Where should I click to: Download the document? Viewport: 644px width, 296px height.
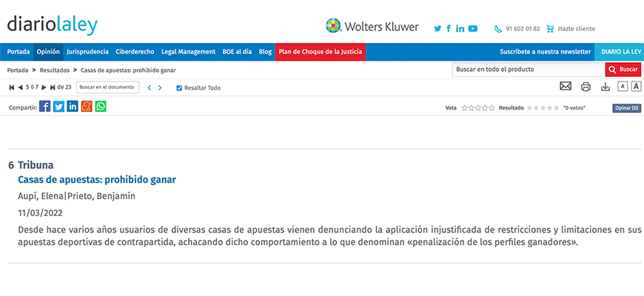tap(605, 87)
